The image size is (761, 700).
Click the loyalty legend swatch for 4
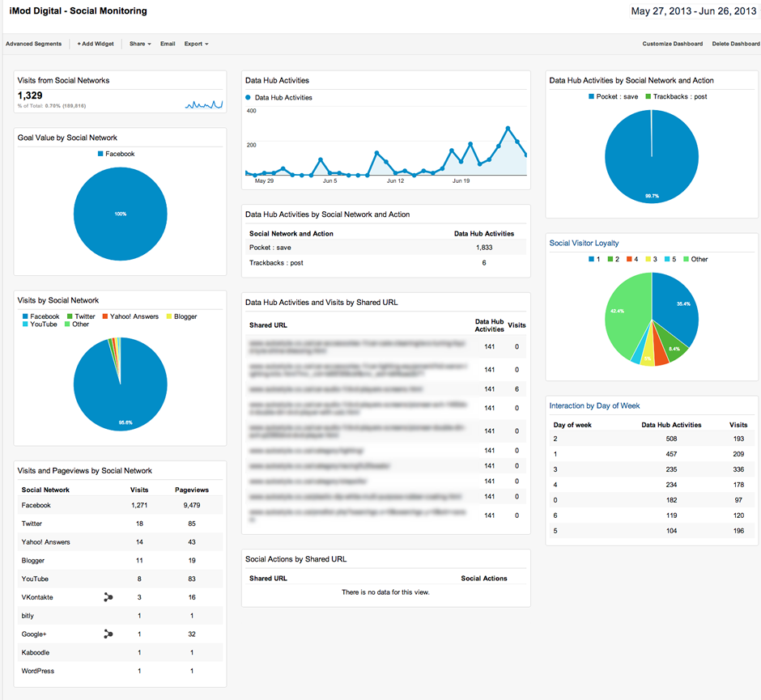tap(629, 259)
